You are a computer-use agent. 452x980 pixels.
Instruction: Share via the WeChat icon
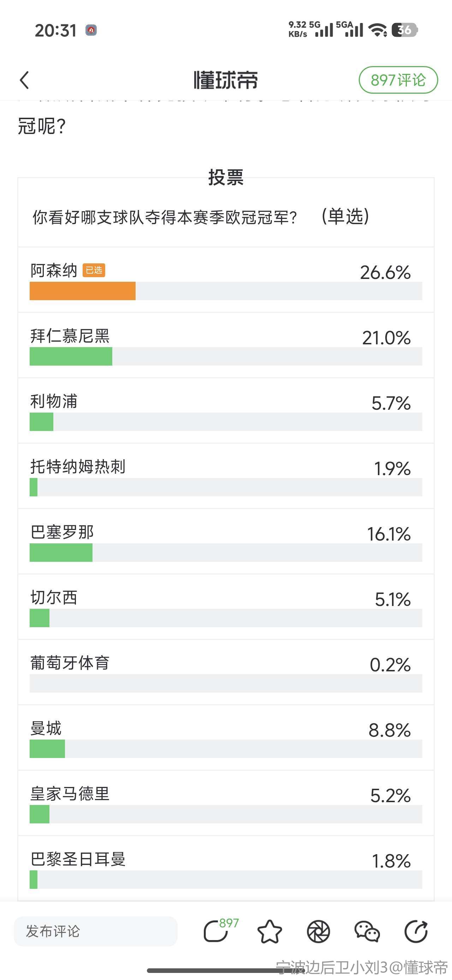(x=367, y=931)
